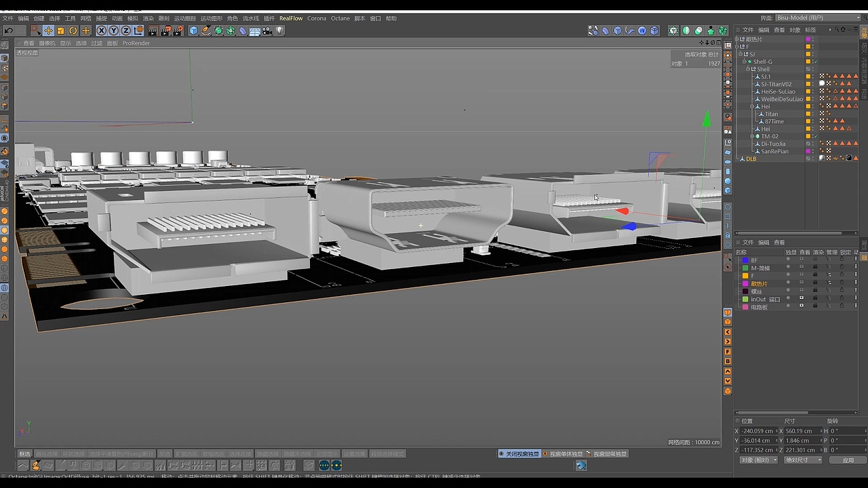The image size is (868, 488).
Task: Open the ProRender viewport menu
Action: (x=136, y=43)
